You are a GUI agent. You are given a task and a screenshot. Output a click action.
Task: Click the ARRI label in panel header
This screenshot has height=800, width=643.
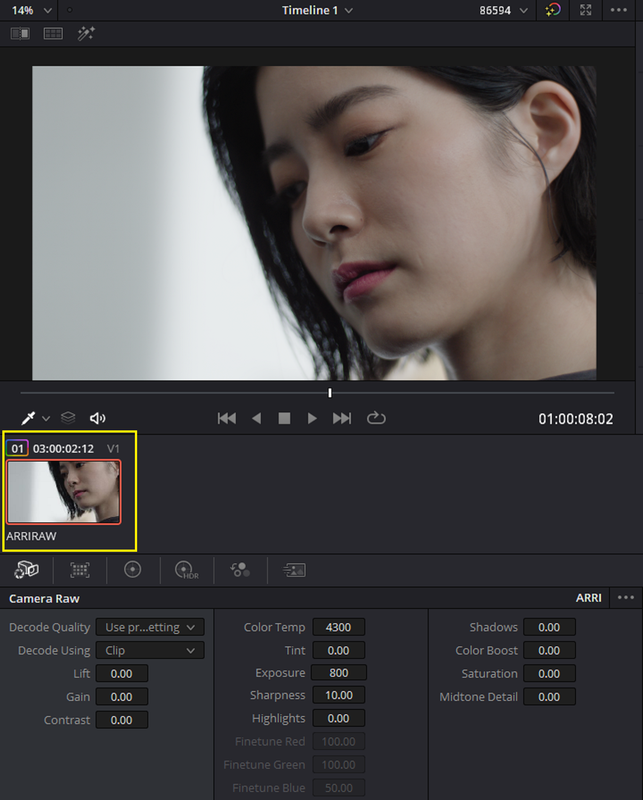[588, 598]
